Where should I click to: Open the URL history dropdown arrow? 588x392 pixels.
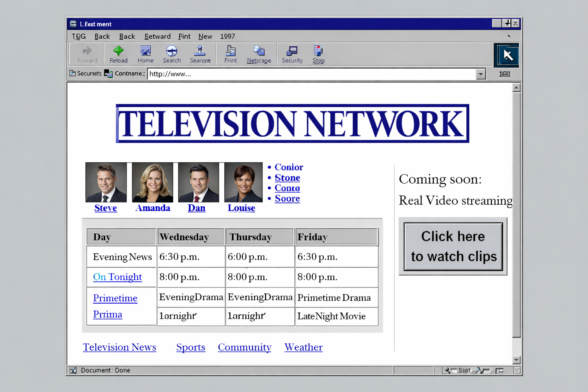pyautogui.click(x=480, y=74)
